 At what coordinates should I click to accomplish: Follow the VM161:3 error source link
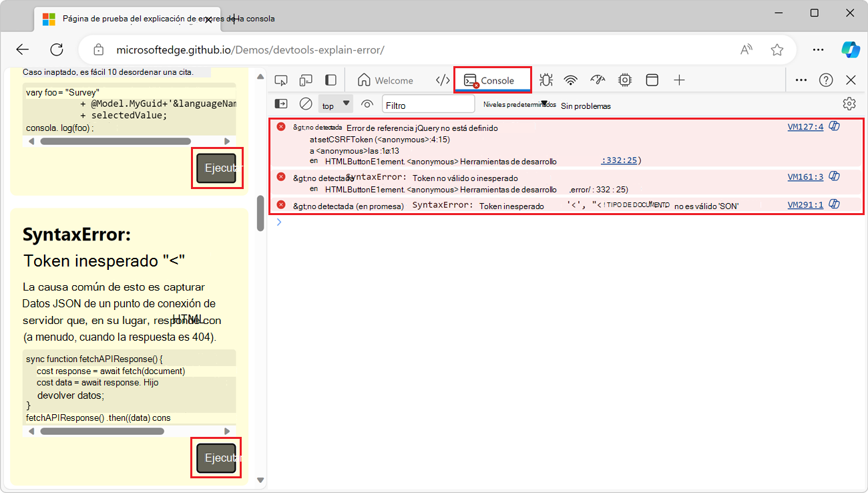(x=805, y=176)
